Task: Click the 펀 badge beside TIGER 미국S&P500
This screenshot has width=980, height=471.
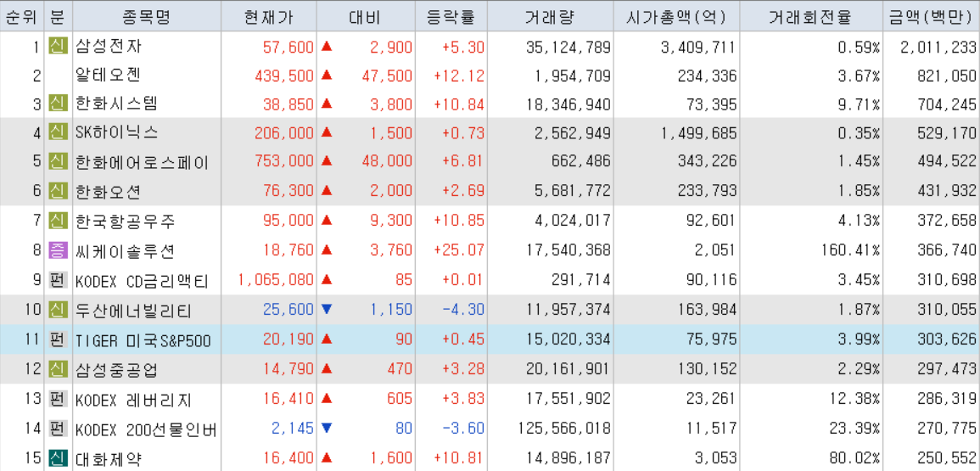Action: (58, 339)
